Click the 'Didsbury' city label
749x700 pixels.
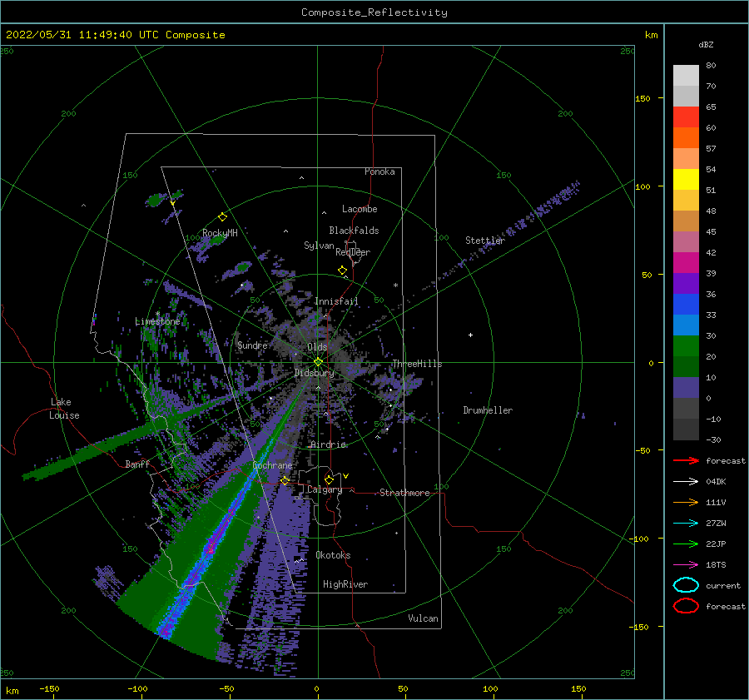coord(315,373)
